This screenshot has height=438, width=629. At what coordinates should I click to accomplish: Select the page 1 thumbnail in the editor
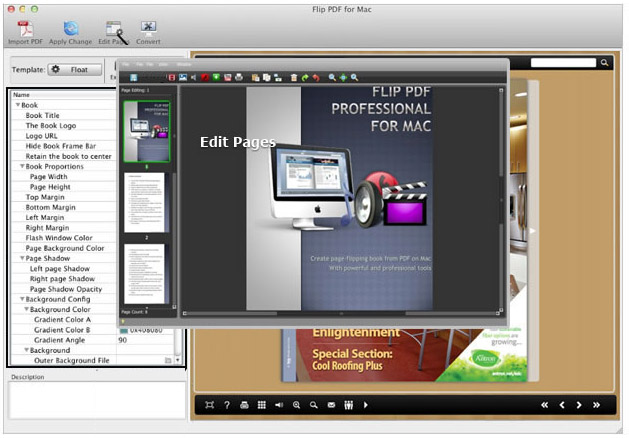(146, 131)
